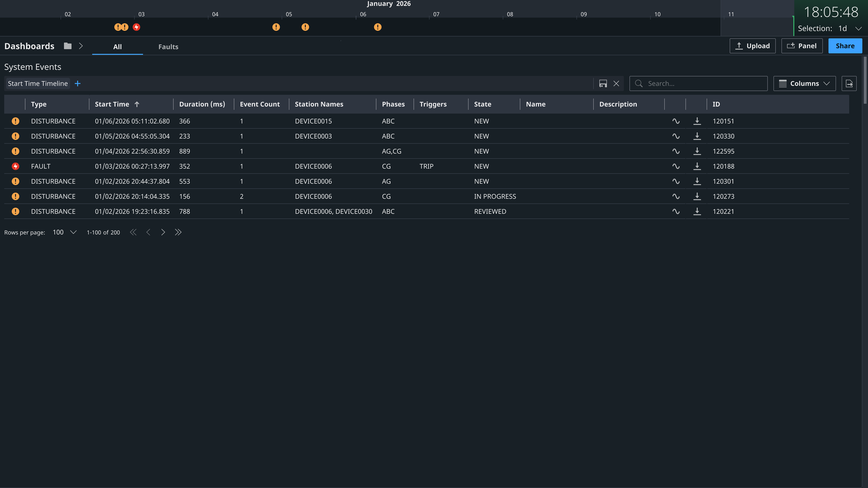Open waveform for event 120273
Screen dimensions: 868x488
676,196
